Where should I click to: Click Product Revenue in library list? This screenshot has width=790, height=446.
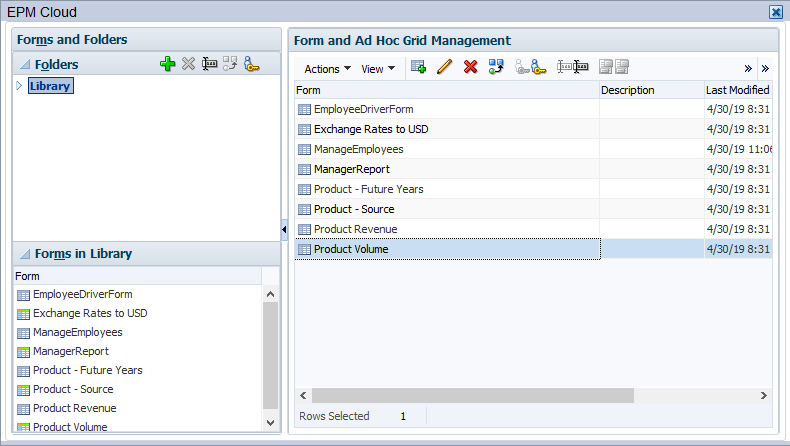coord(75,408)
